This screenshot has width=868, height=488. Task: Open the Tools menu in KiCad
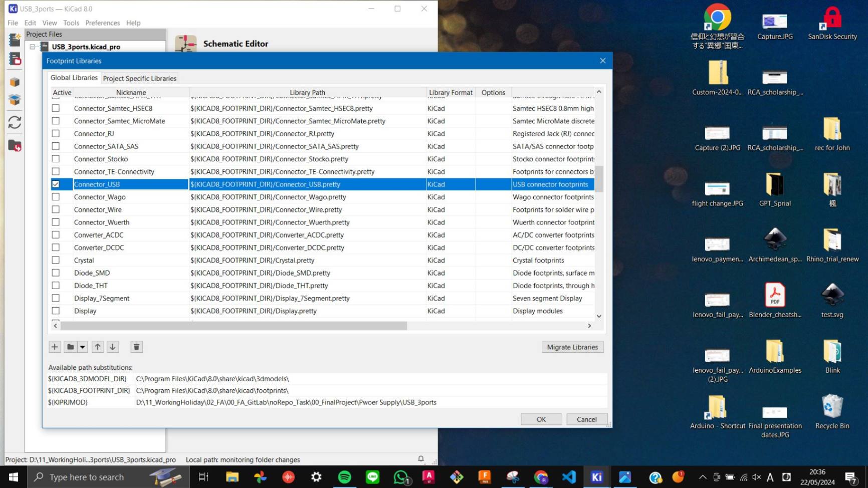tap(71, 23)
